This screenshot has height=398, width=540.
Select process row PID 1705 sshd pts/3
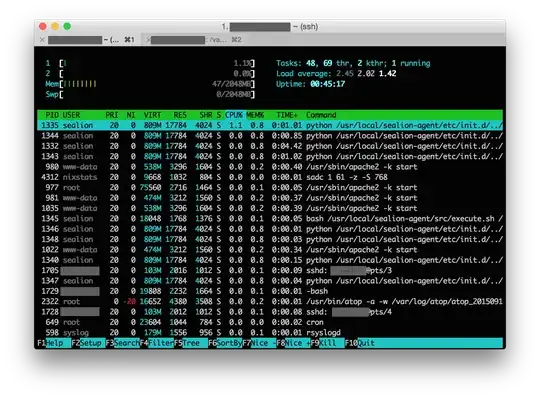tap(270, 271)
